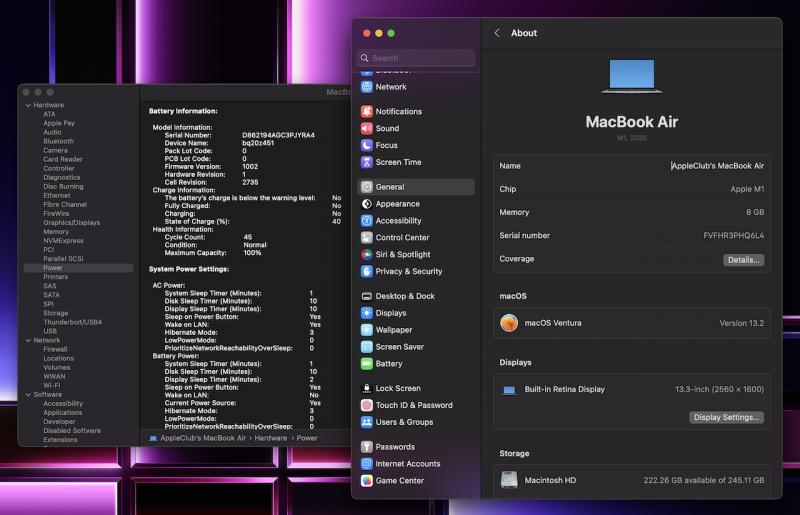Click Hardware in the path bar
The image size is (800, 515).
(270, 438)
